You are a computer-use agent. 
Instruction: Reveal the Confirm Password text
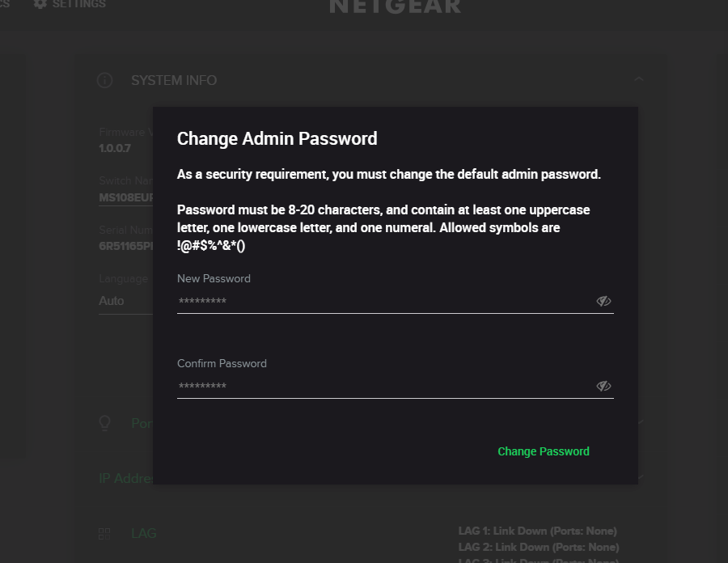603,386
